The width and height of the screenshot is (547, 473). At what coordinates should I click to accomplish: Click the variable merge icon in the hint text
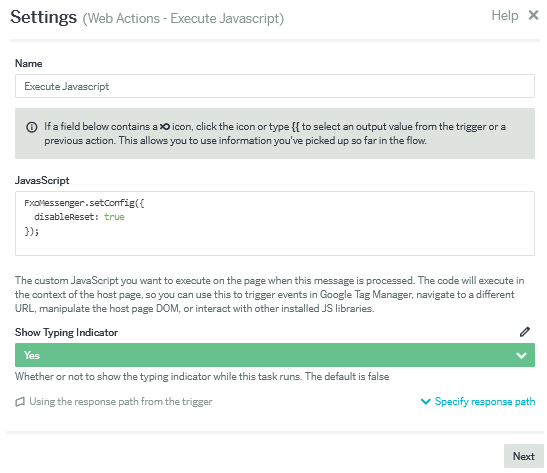coord(165,127)
